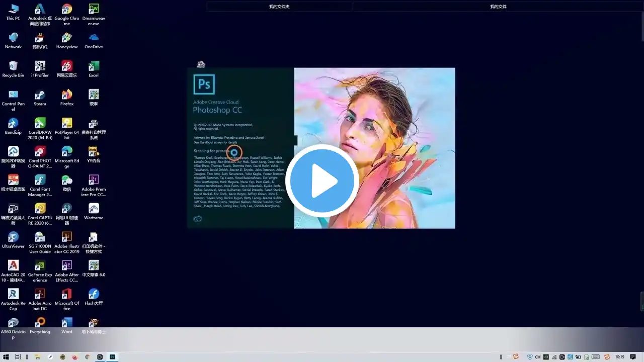
Task: Open the Corel Font Manager shortcut
Action: pos(40,186)
